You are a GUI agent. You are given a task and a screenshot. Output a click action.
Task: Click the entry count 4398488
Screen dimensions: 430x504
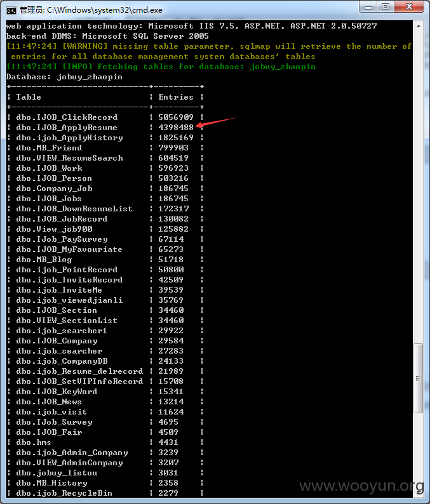pyautogui.click(x=176, y=128)
